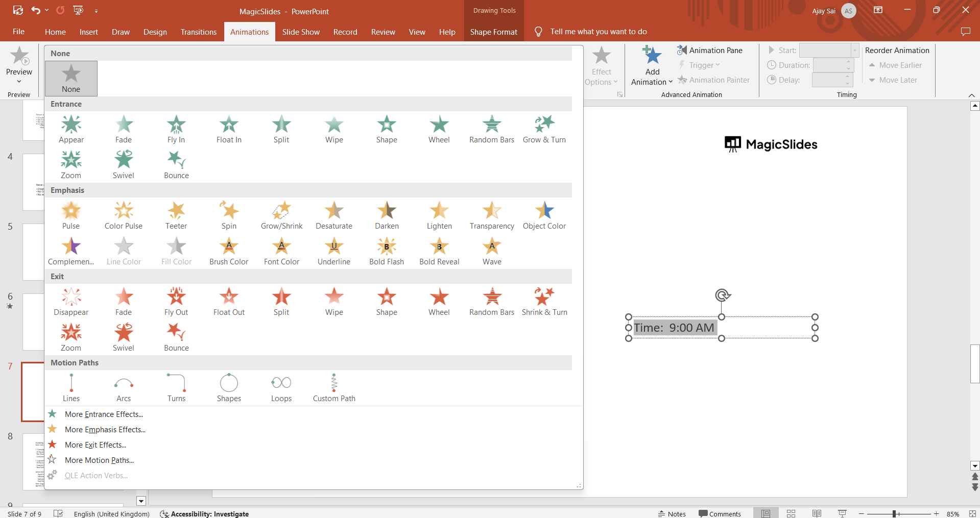The width and height of the screenshot is (980, 518).
Task: Choose the Lines motion path
Action: [x=71, y=388]
